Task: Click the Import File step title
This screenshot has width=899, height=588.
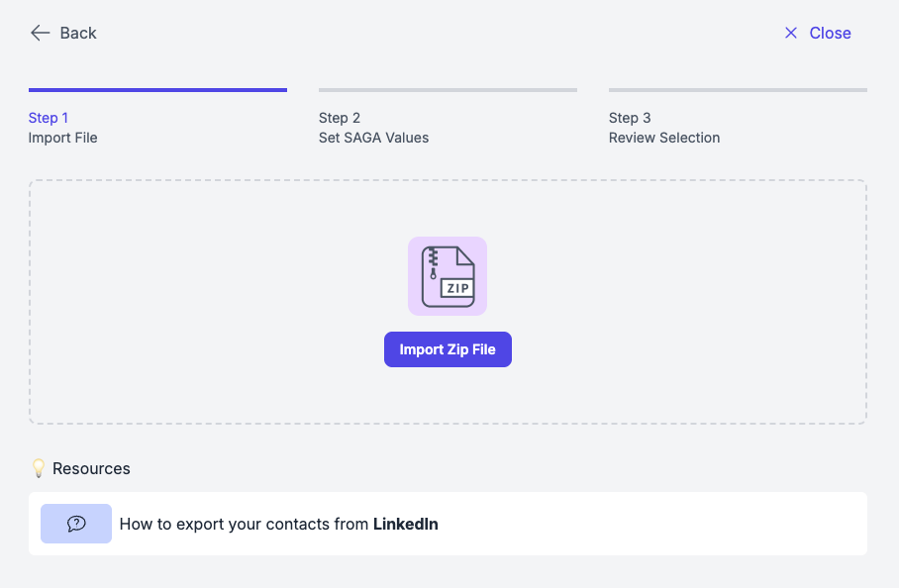Action: click(x=63, y=139)
